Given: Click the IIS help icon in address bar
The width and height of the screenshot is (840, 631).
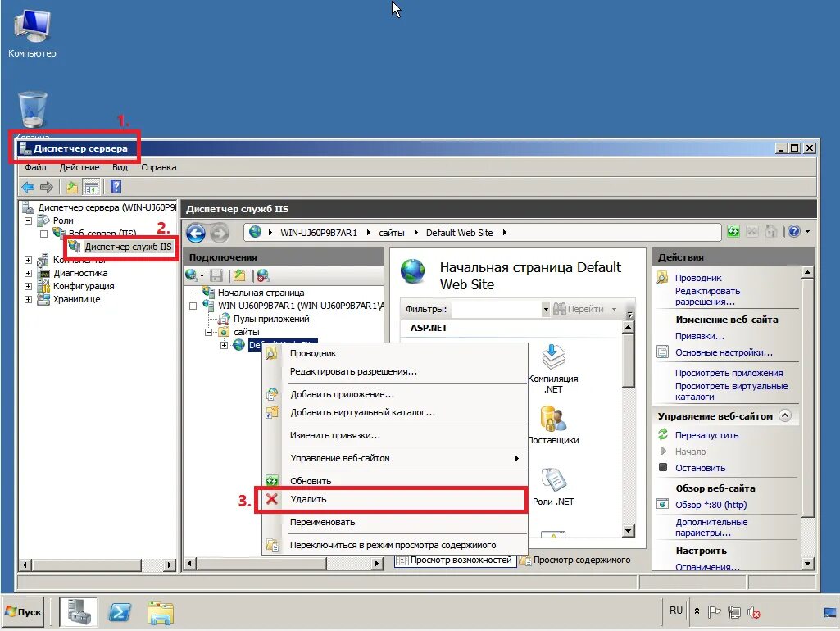Looking at the screenshot, I should click(794, 231).
